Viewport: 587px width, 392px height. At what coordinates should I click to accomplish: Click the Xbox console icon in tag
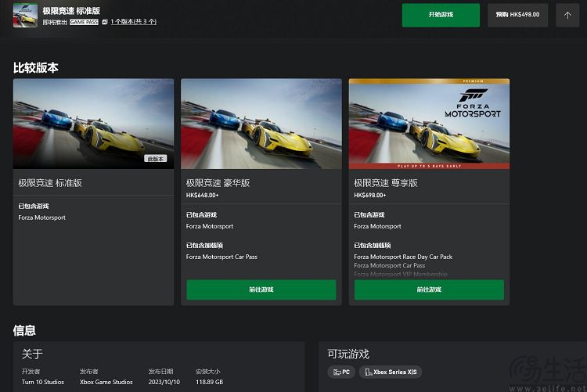point(369,372)
